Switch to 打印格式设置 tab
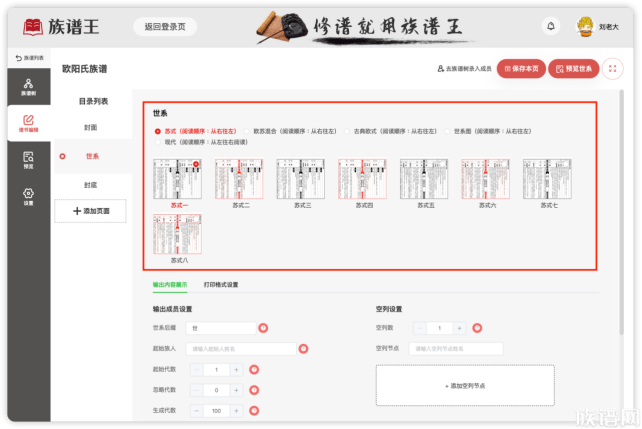The width and height of the screenshot is (642, 429). coord(221,284)
